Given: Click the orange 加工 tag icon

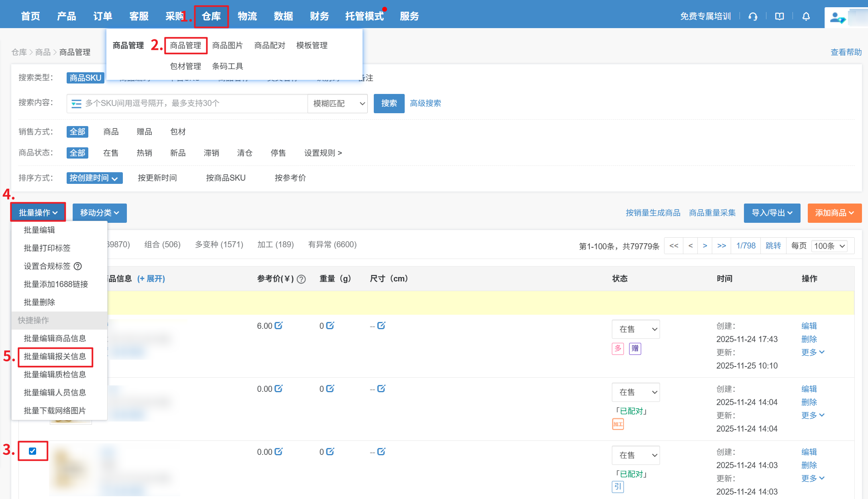Looking at the screenshot, I should [618, 424].
